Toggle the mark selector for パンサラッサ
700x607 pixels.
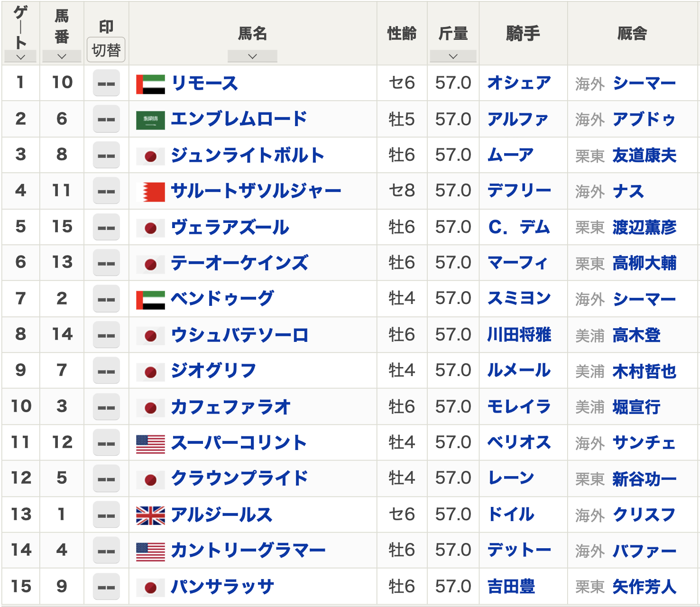(x=106, y=587)
